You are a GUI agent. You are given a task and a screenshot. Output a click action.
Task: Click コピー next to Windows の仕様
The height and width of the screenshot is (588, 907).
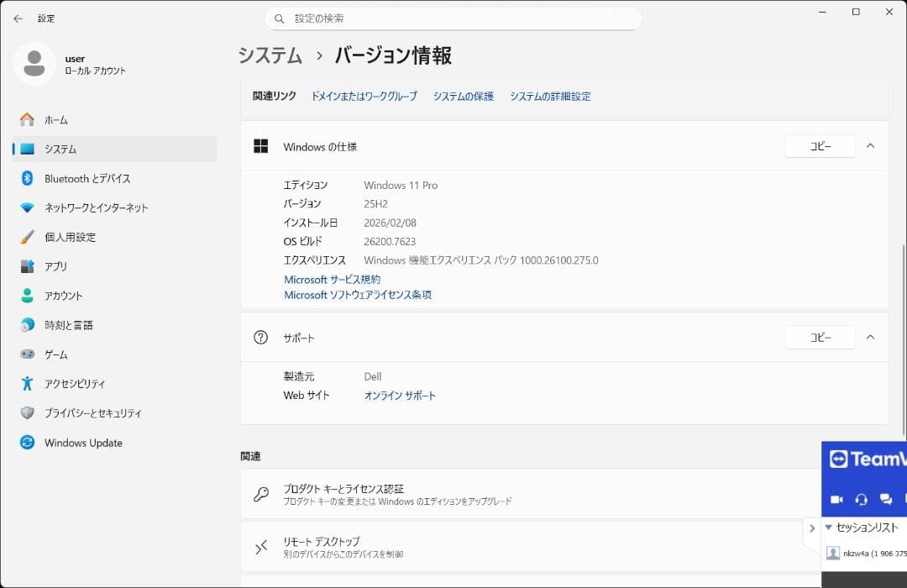coord(820,146)
